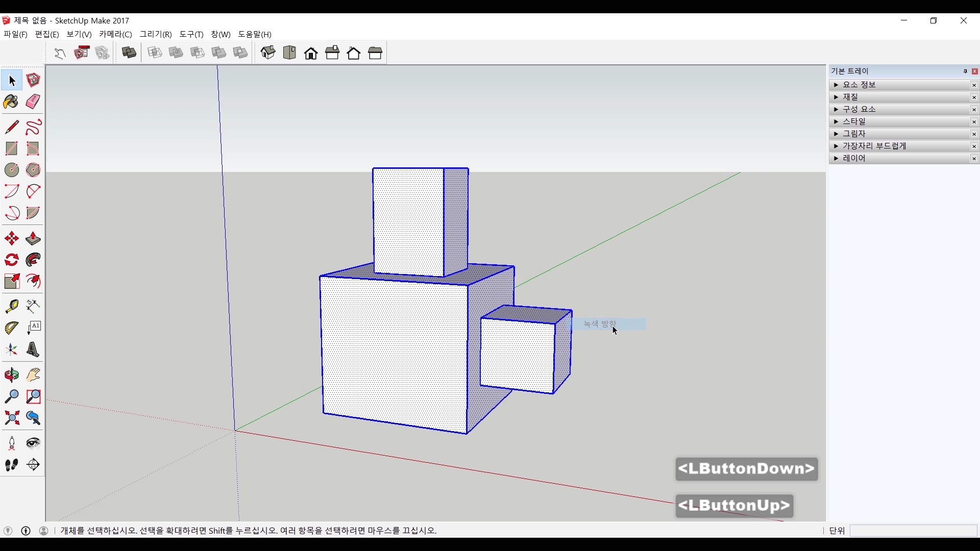Toggle pin on 기본 트레이
980x551 pixels.
point(965,71)
